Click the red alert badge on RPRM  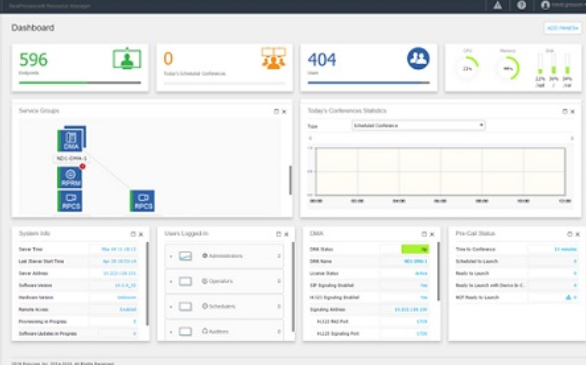pos(83,166)
